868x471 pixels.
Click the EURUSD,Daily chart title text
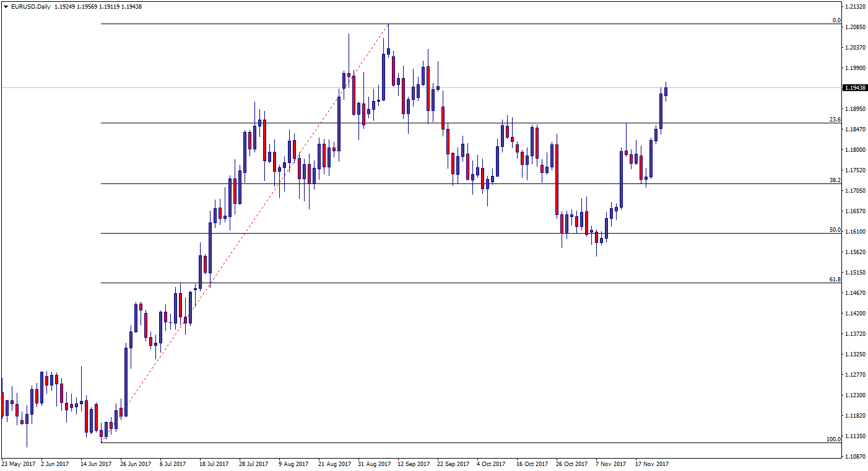[x=30, y=7]
